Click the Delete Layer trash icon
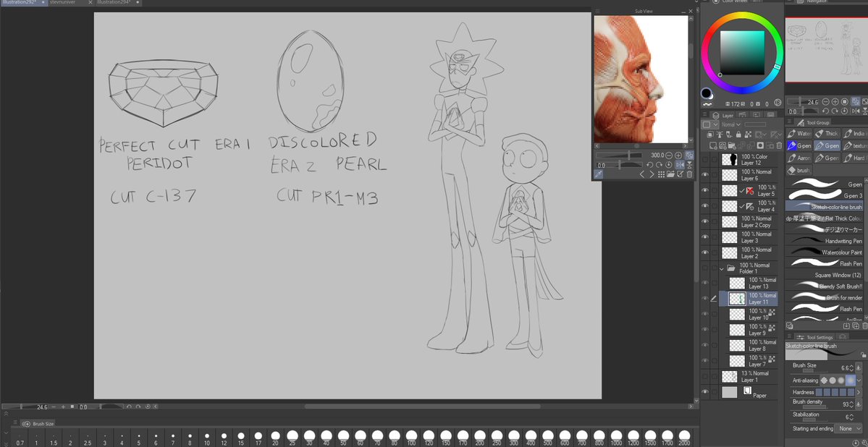 [780, 145]
